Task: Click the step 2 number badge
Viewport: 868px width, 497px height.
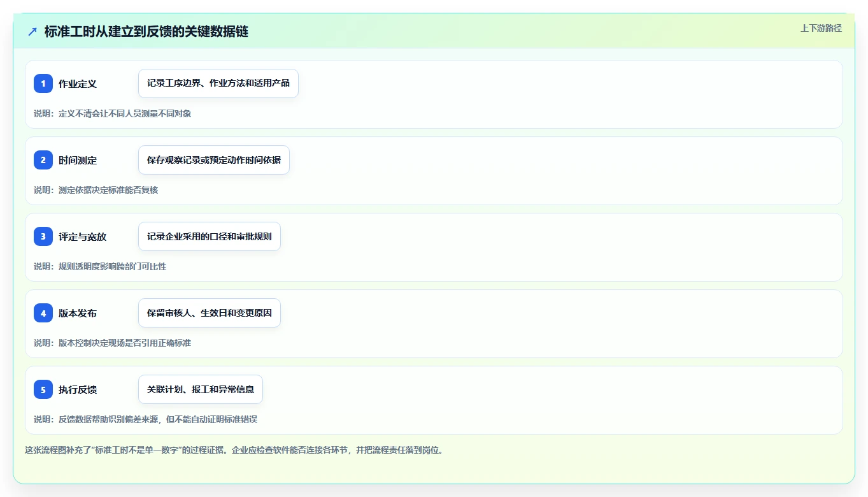Action: coord(43,160)
